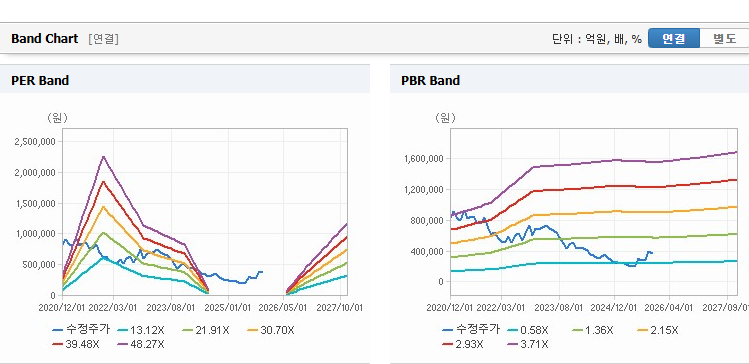Click the 2027/10/01 date on PER chart axis
The width and height of the screenshot is (749, 364).
340,307
